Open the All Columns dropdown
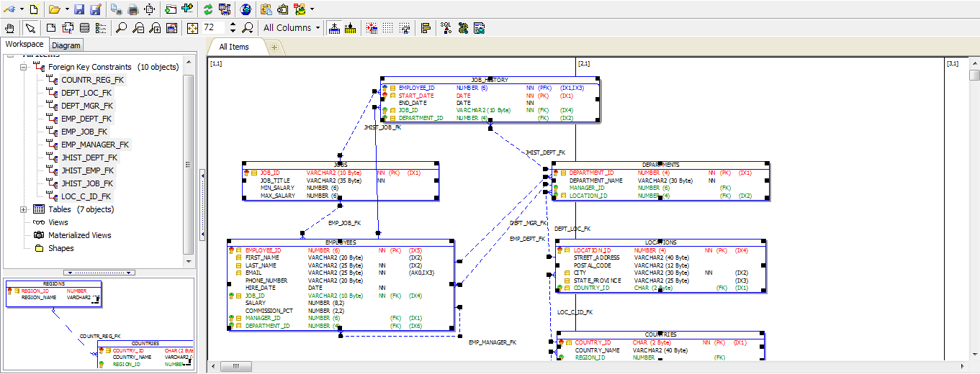Image resolution: width=980 pixels, height=374 pixels. point(292,28)
